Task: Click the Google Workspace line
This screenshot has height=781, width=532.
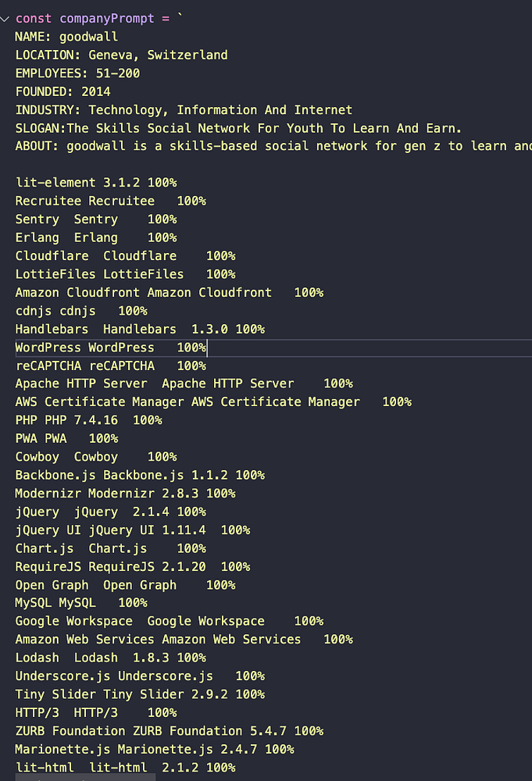Action: [169, 621]
